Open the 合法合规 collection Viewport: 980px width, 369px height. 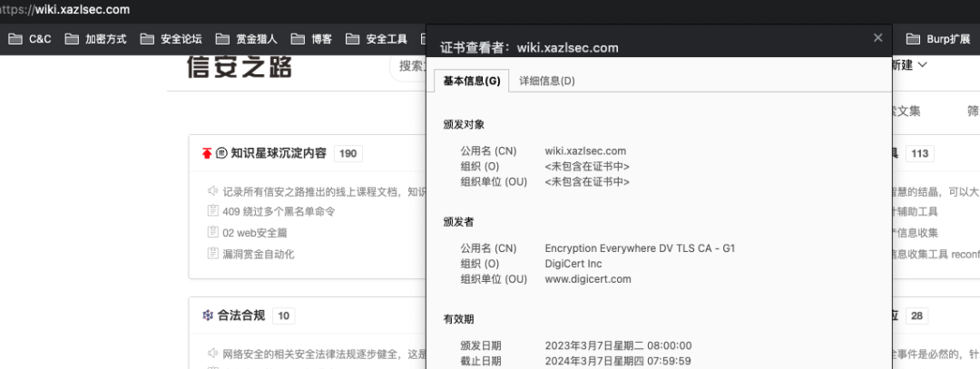(241, 316)
